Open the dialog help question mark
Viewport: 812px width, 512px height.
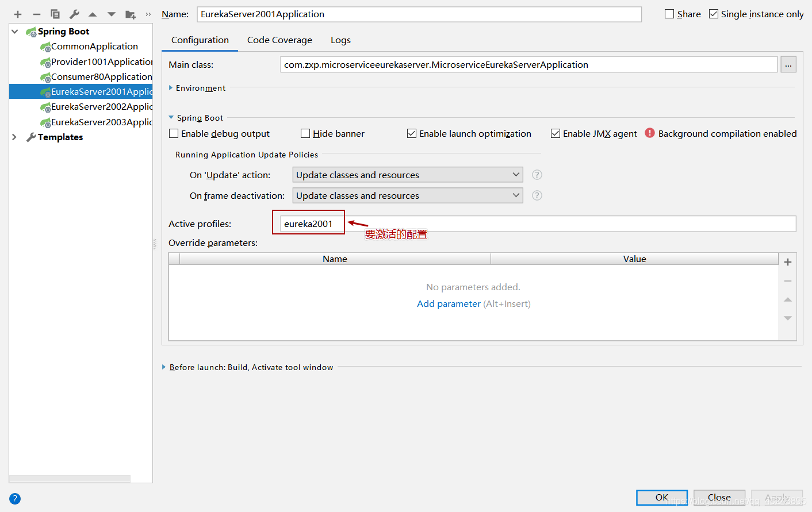click(x=15, y=499)
